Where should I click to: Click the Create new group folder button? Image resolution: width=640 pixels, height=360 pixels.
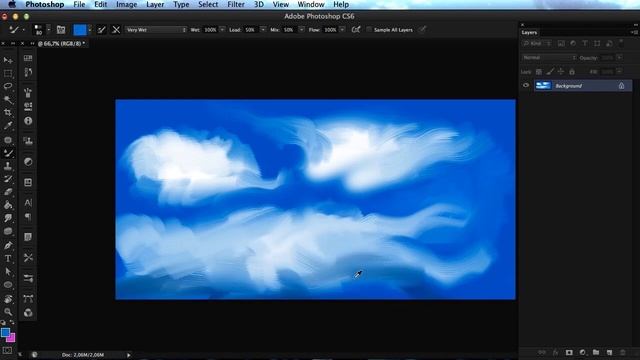pyautogui.click(x=596, y=352)
